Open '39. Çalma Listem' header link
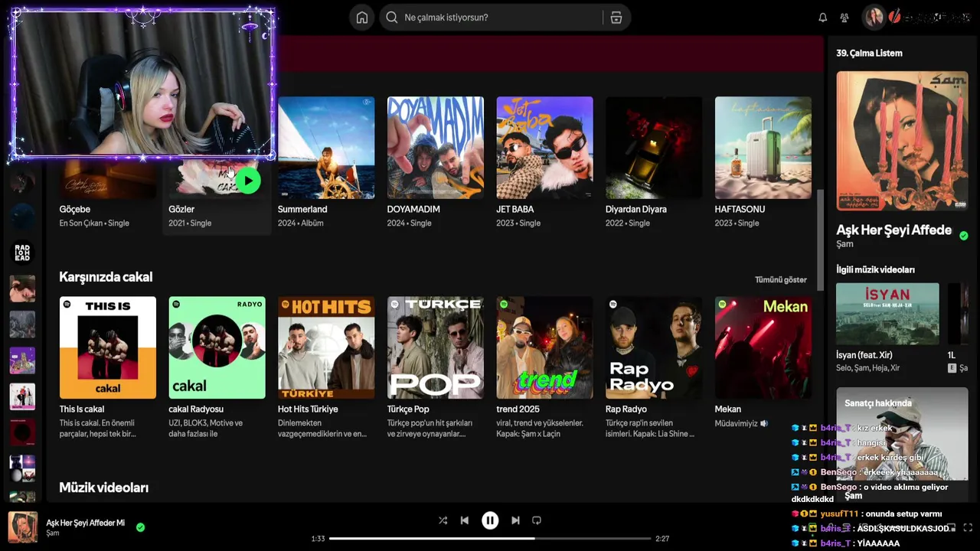This screenshot has width=980, height=551. (869, 53)
